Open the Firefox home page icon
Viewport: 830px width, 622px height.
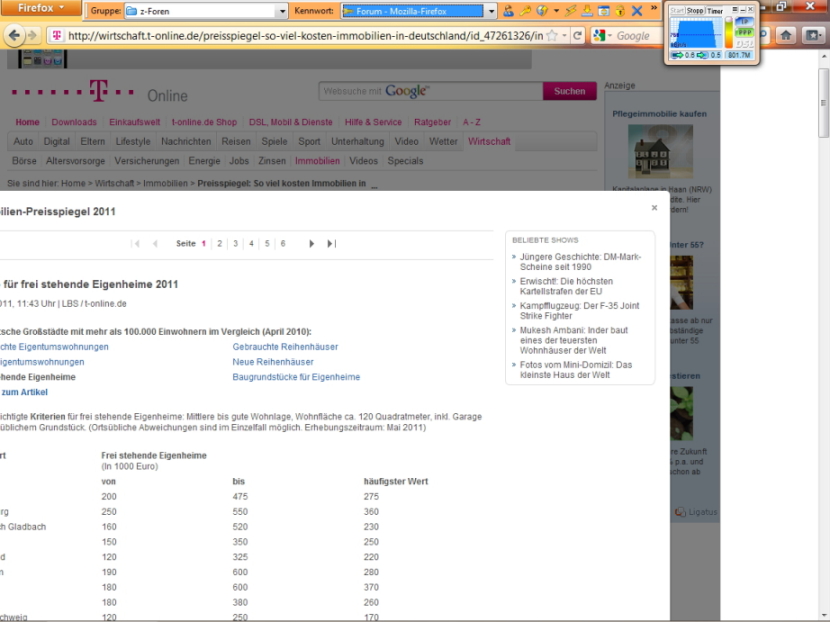tap(787, 35)
